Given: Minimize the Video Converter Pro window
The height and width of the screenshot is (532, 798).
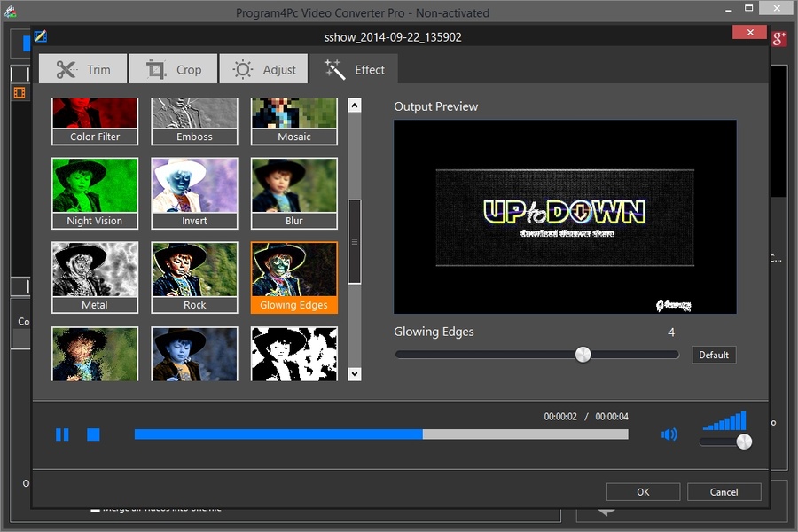Looking at the screenshot, I should click(729, 9).
